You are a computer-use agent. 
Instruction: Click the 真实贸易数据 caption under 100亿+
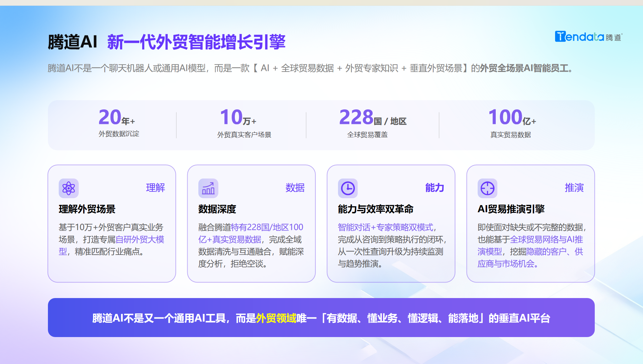(511, 135)
